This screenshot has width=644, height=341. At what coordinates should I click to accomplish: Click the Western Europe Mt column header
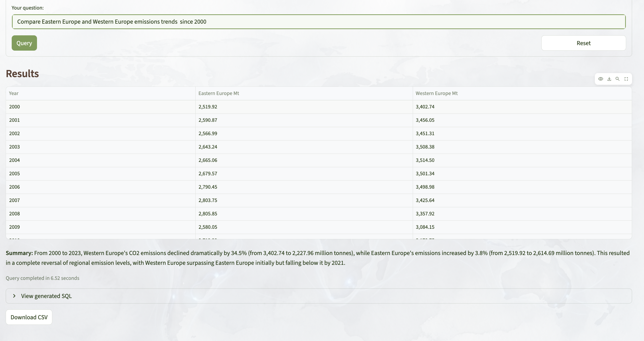[x=436, y=93]
